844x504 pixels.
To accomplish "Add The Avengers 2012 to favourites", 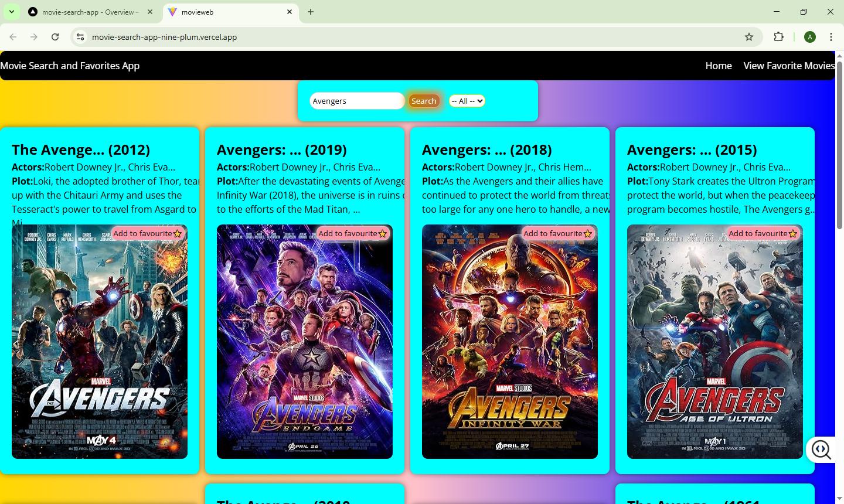I will pyautogui.click(x=148, y=233).
